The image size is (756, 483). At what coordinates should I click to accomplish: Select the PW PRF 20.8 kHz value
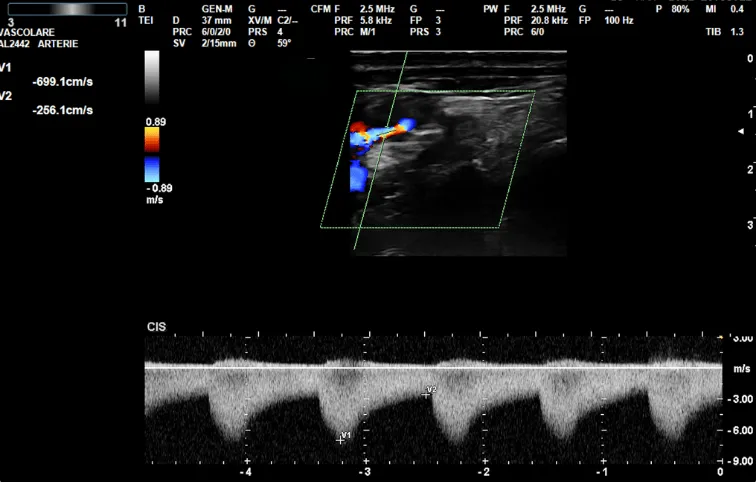tap(549, 21)
